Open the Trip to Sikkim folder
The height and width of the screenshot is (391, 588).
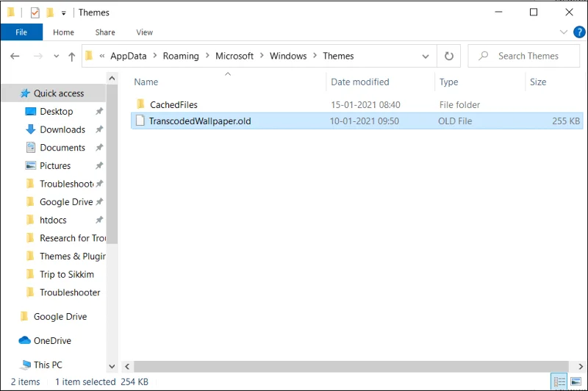tap(67, 274)
